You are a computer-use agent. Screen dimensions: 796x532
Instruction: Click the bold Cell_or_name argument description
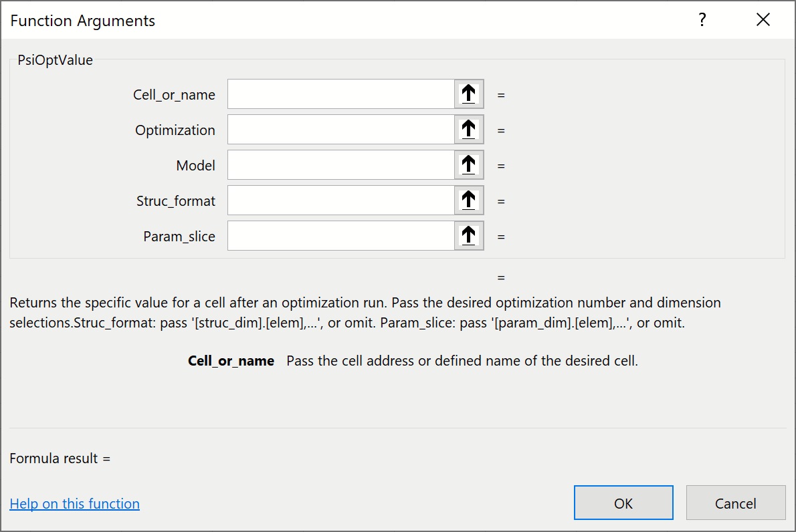tap(231, 361)
